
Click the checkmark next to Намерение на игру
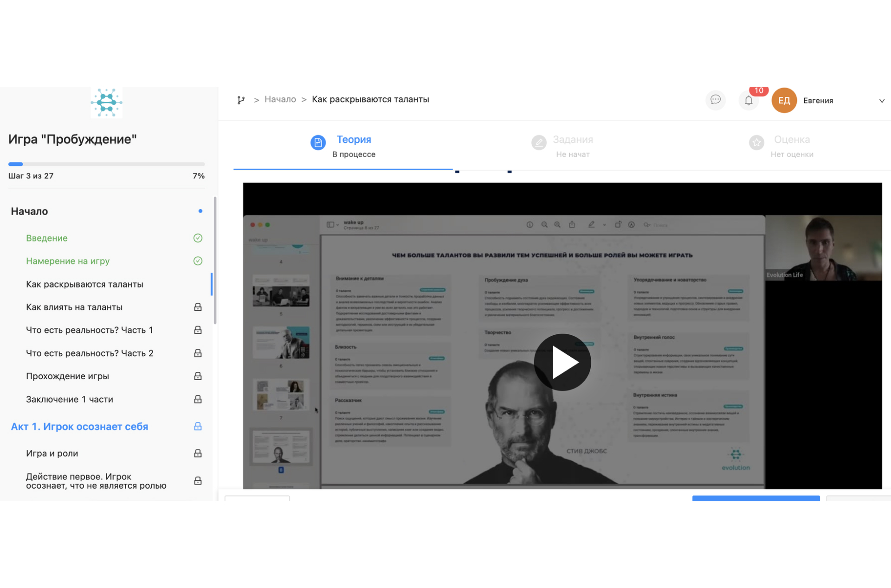(x=198, y=261)
